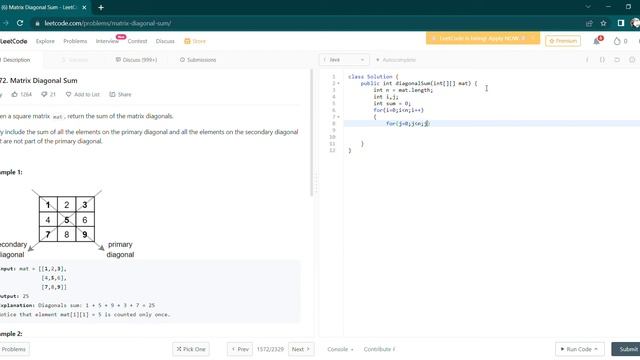Click the site lock icon in address bar
Viewport: 640px width, 360px height.
(x=38, y=24)
